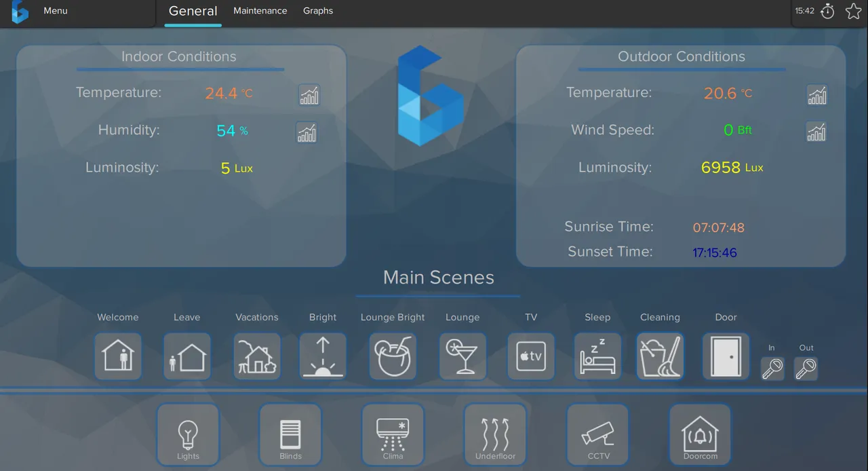Image resolution: width=868 pixels, height=471 pixels.
Task: Show outdoor temperature graph
Action: tap(817, 95)
